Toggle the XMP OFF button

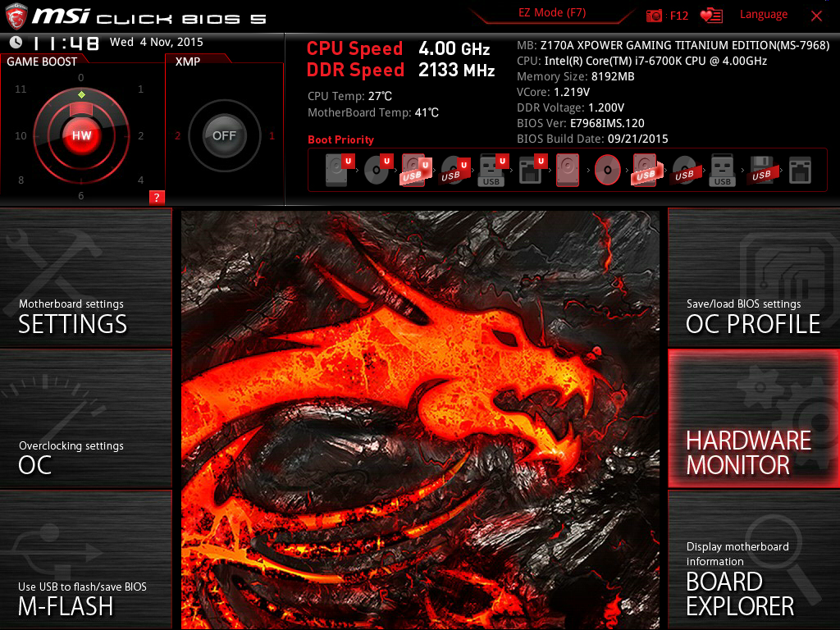(x=224, y=135)
